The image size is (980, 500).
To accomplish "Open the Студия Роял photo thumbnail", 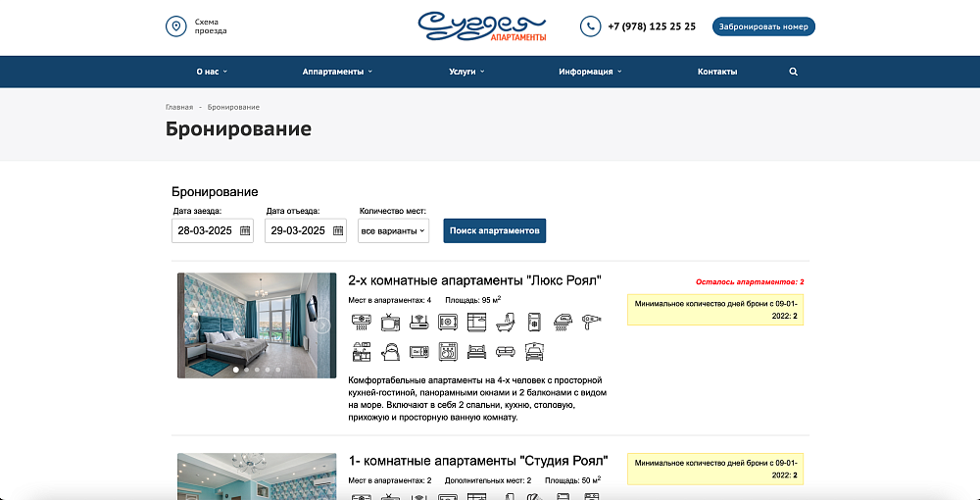I will tap(257, 476).
